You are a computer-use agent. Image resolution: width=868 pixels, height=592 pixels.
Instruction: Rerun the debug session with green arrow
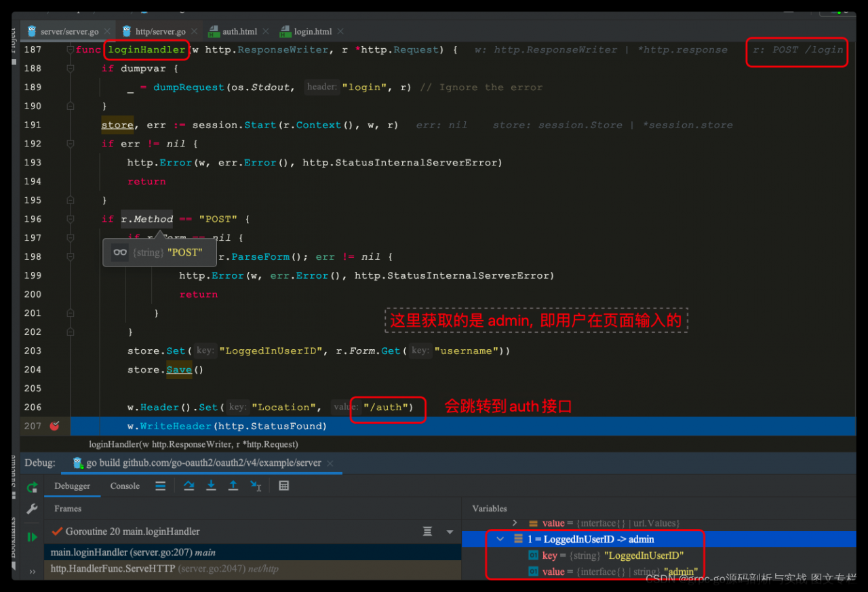[x=32, y=487]
